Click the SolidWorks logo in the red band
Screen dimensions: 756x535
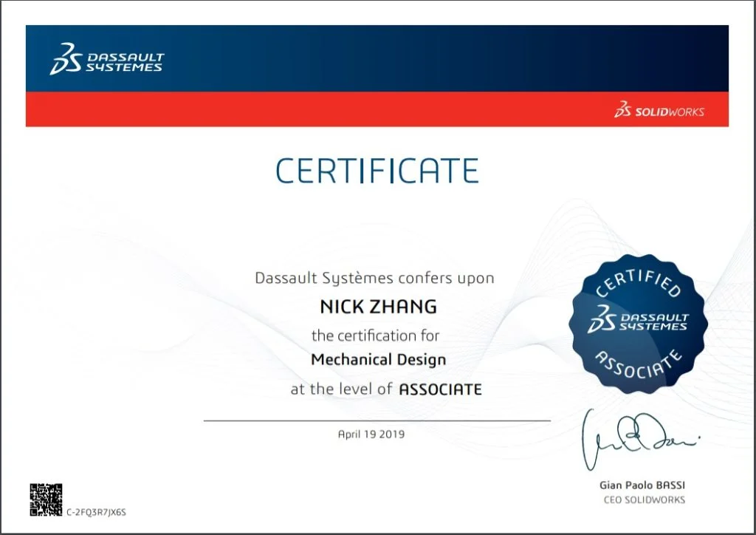(x=659, y=112)
